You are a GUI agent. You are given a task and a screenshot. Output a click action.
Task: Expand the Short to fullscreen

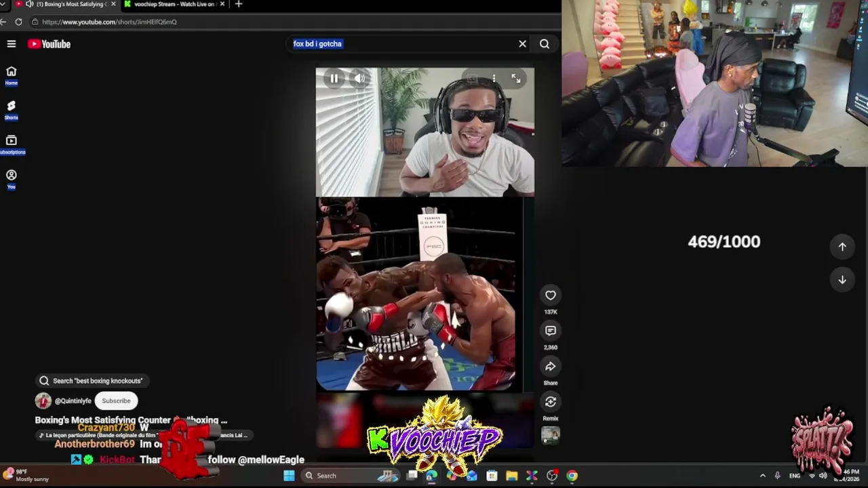pyautogui.click(x=516, y=79)
